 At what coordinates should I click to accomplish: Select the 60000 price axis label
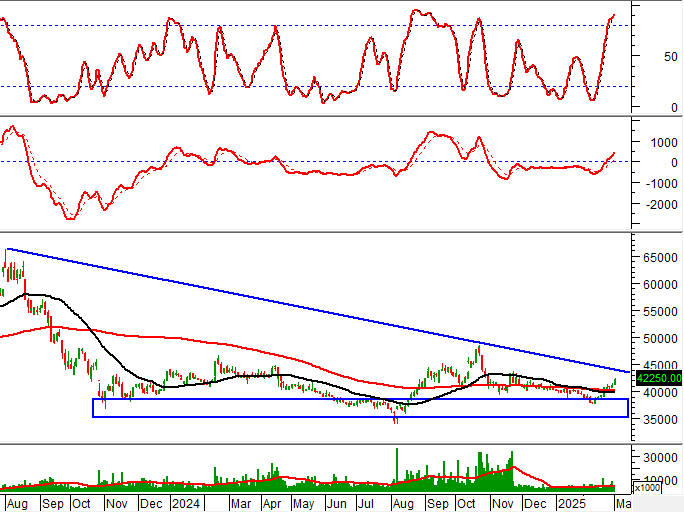pyautogui.click(x=660, y=284)
